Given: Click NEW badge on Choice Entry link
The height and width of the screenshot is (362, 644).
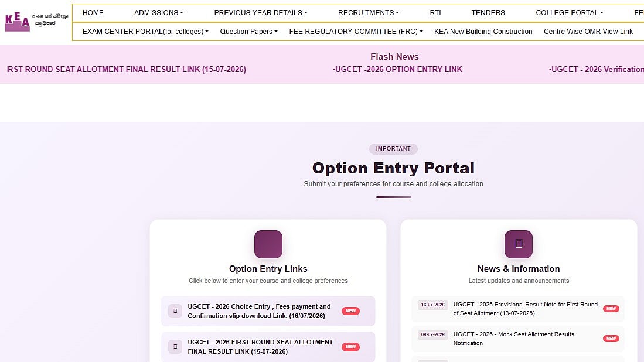Looking at the screenshot, I should point(350,310).
